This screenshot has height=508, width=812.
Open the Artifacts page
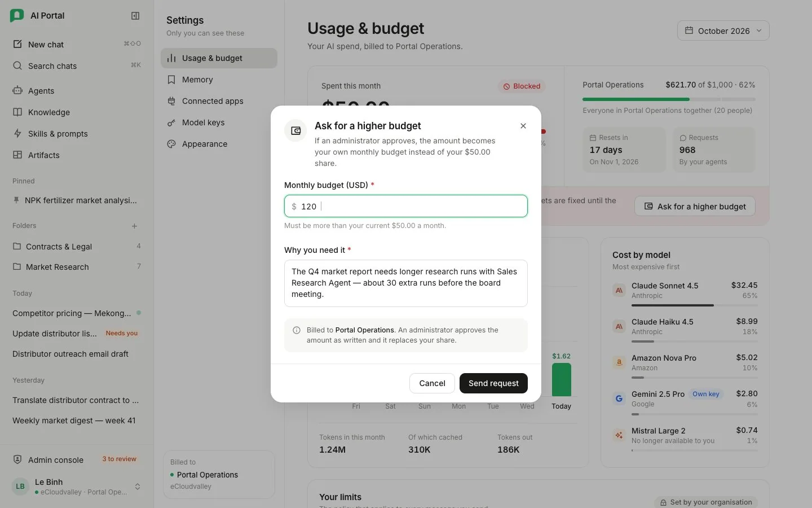[77, 155]
